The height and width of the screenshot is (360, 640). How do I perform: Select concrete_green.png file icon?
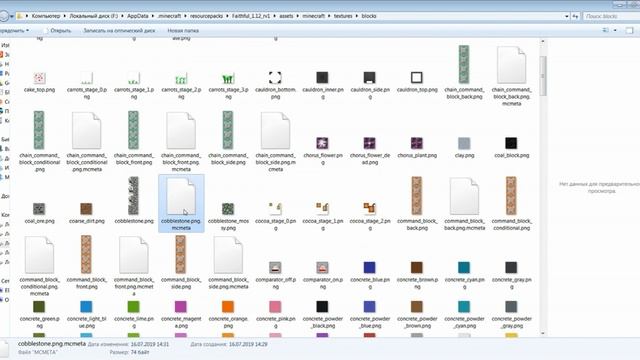(39, 307)
